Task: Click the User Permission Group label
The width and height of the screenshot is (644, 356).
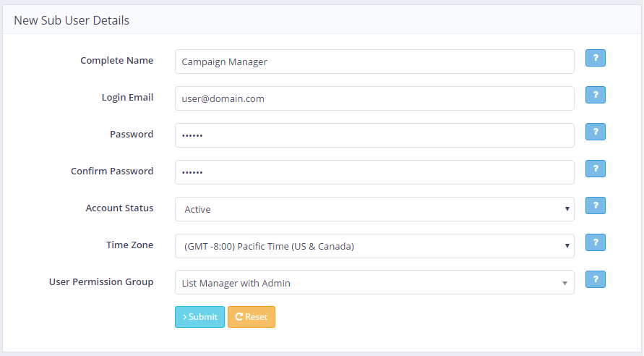Action: pyautogui.click(x=101, y=282)
